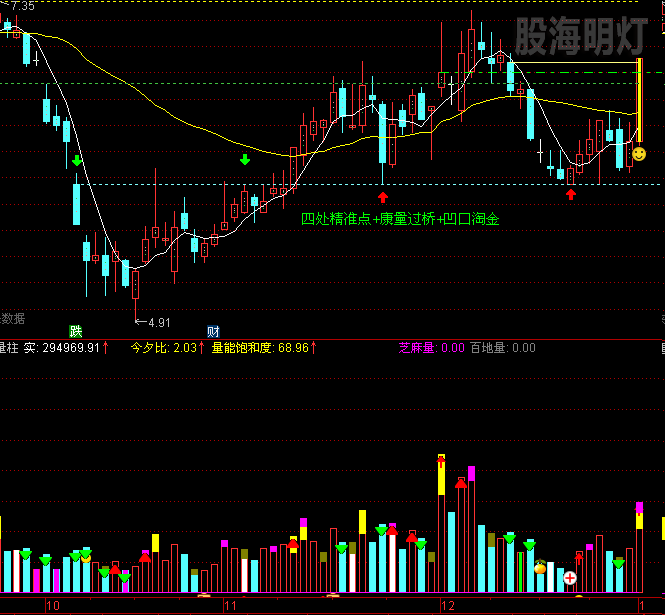Click the 7.35 price label at the top left
Image resolution: width=665 pixels, height=615 pixels.
click(23, 6)
